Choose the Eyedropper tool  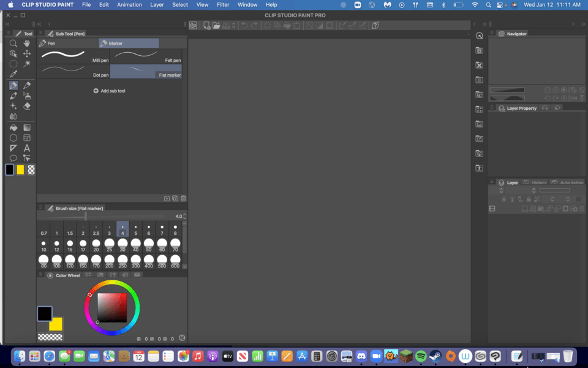(13, 74)
